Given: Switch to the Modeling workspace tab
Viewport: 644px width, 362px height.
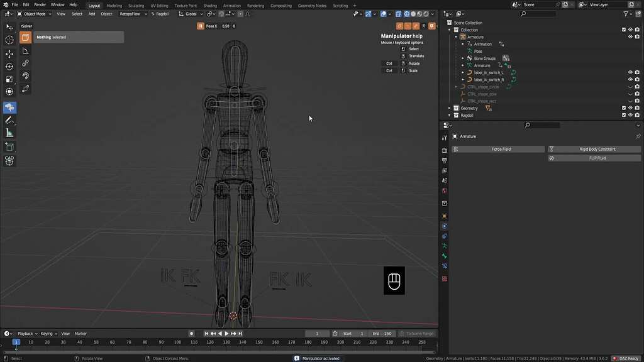Looking at the screenshot, I should tap(114, 6).
